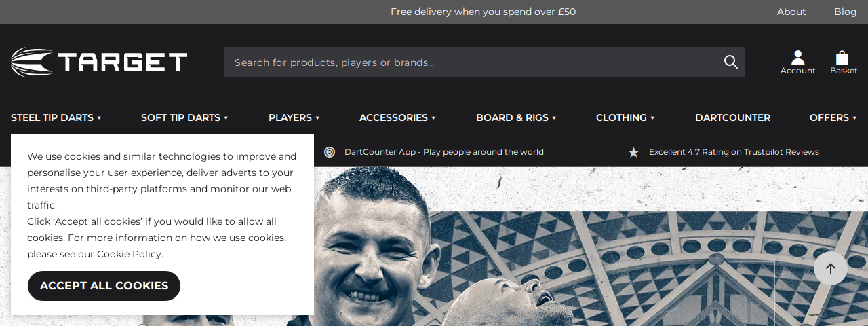Image resolution: width=868 pixels, height=326 pixels.
Task: Click the search magnifier icon
Action: (730, 62)
